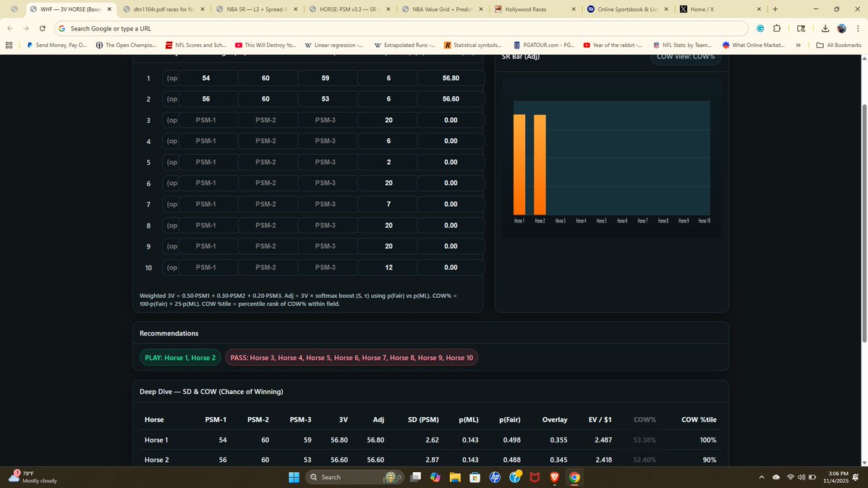This screenshot has height=488, width=868.
Task: Click the teal extension icon inside the address bar
Action: click(x=759, y=27)
